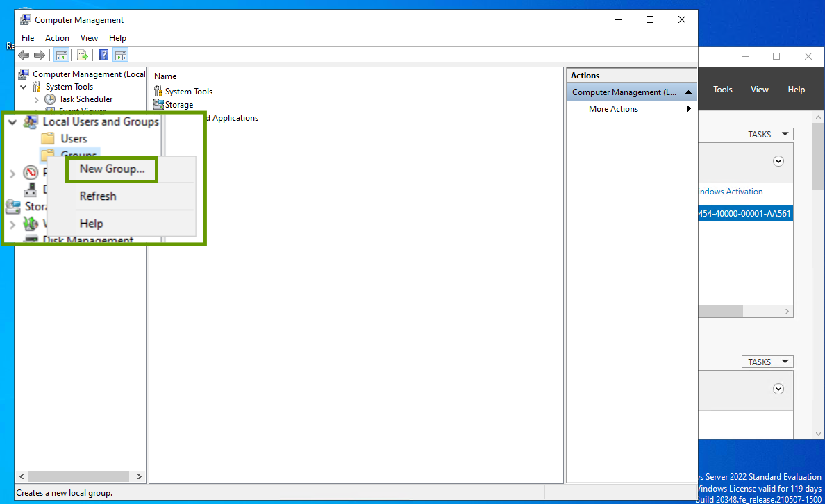Click the Forward arrow toolbar icon
Image resolution: width=825 pixels, height=504 pixels.
coord(40,56)
